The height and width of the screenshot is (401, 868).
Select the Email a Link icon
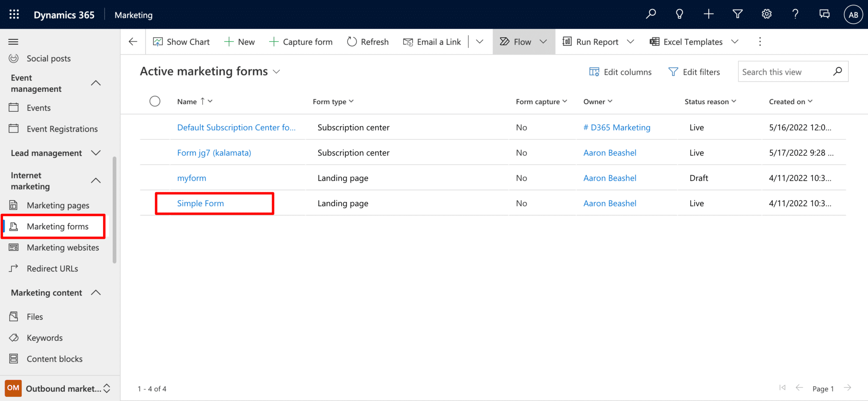coord(408,41)
